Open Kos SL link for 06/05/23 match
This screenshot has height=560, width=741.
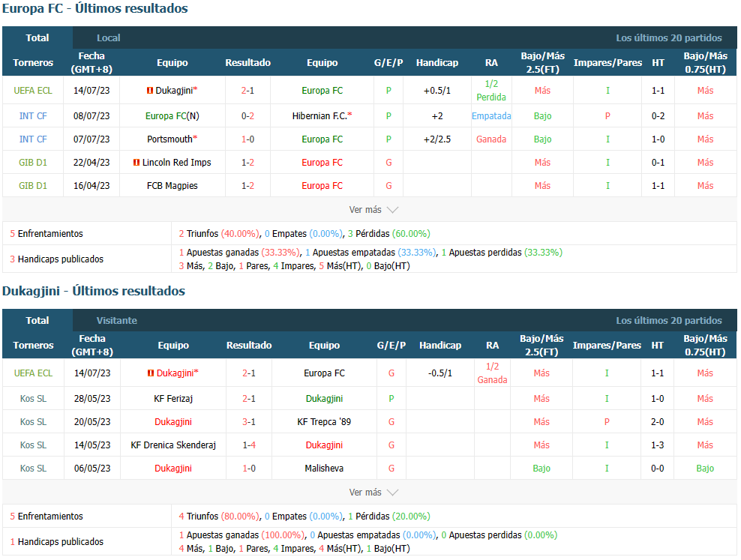coord(33,469)
